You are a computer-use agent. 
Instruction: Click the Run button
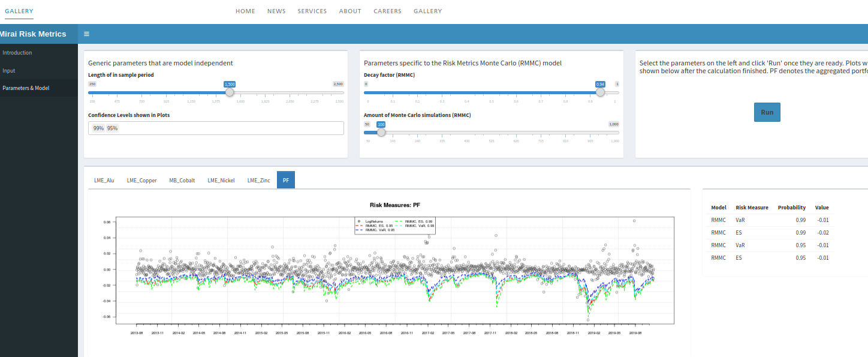pyautogui.click(x=767, y=112)
